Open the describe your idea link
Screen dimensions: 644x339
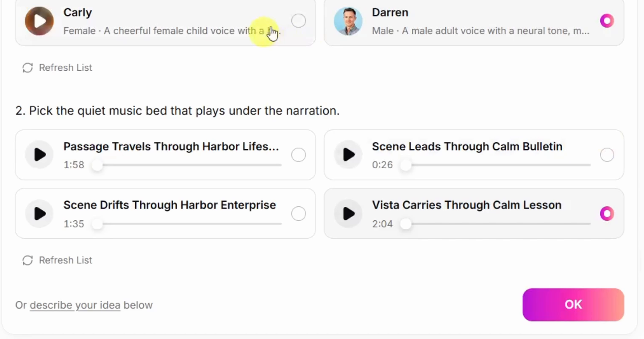tap(75, 305)
